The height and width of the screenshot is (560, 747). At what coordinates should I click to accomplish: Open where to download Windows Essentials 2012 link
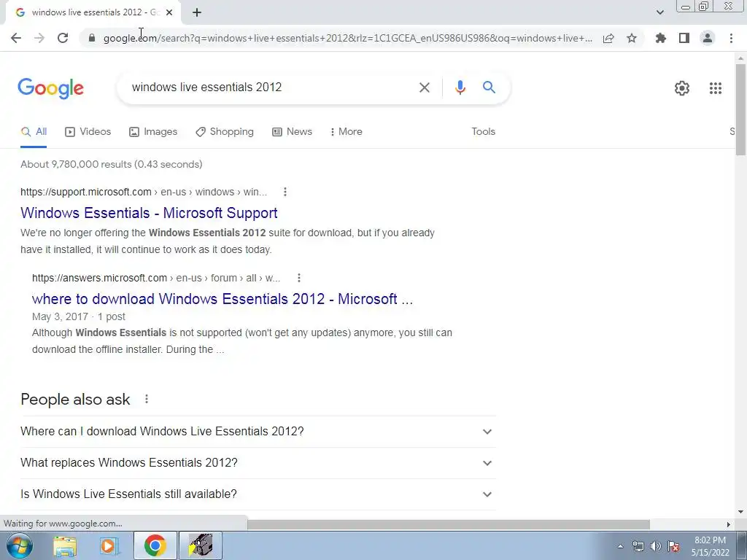222,299
